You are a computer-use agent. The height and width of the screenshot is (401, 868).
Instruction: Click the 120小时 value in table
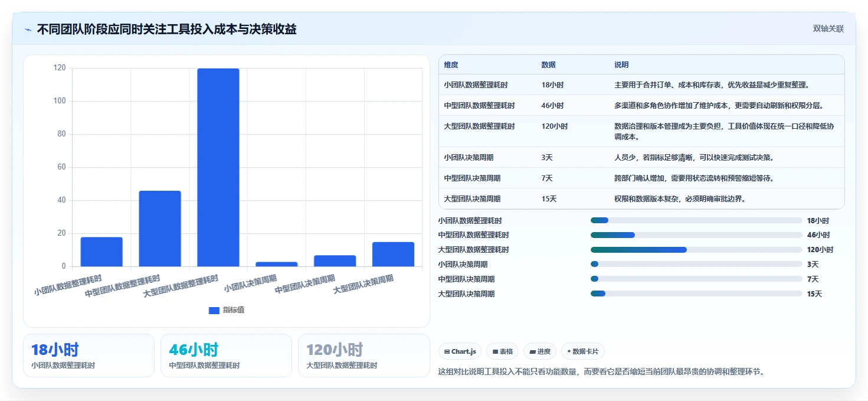(x=555, y=126)
